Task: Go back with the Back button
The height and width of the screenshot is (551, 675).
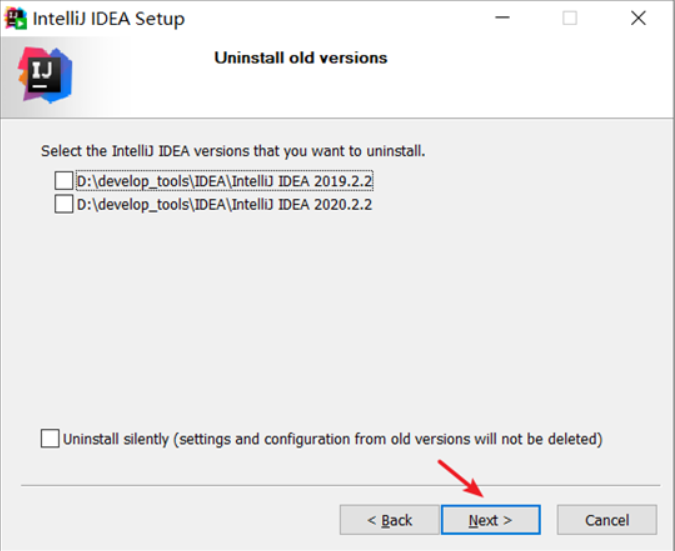Action: 389,520
